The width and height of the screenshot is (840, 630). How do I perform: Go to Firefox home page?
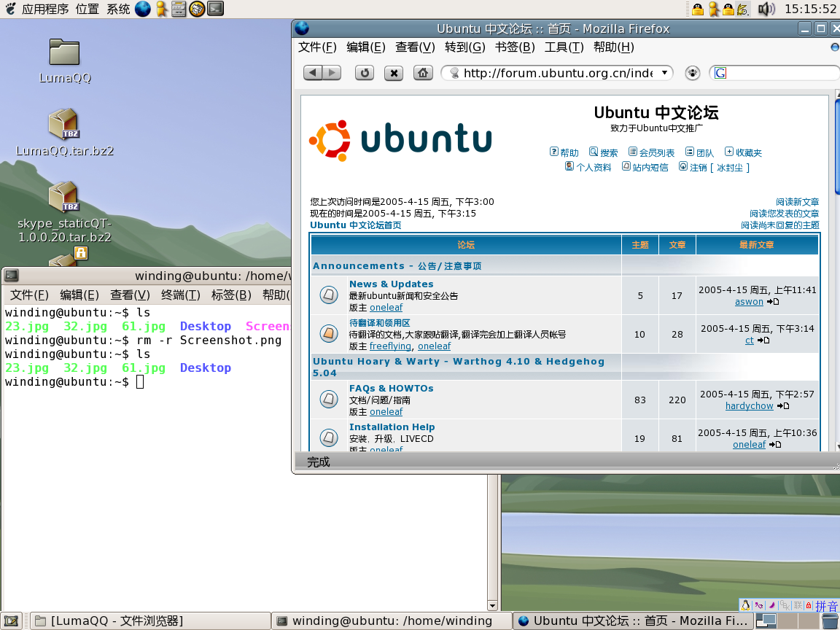coord(423,73)
